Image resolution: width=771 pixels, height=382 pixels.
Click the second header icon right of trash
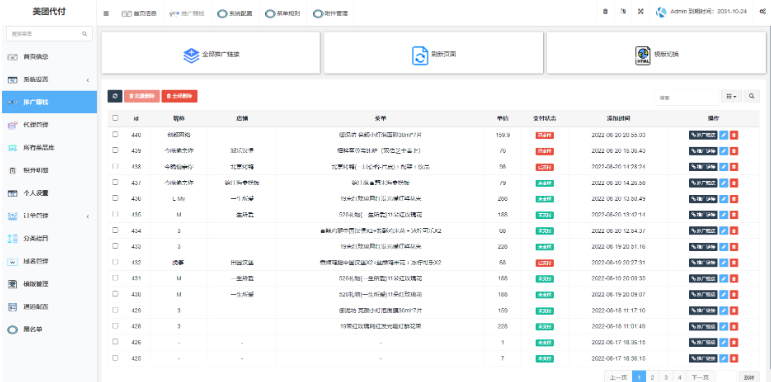(623, 11)
